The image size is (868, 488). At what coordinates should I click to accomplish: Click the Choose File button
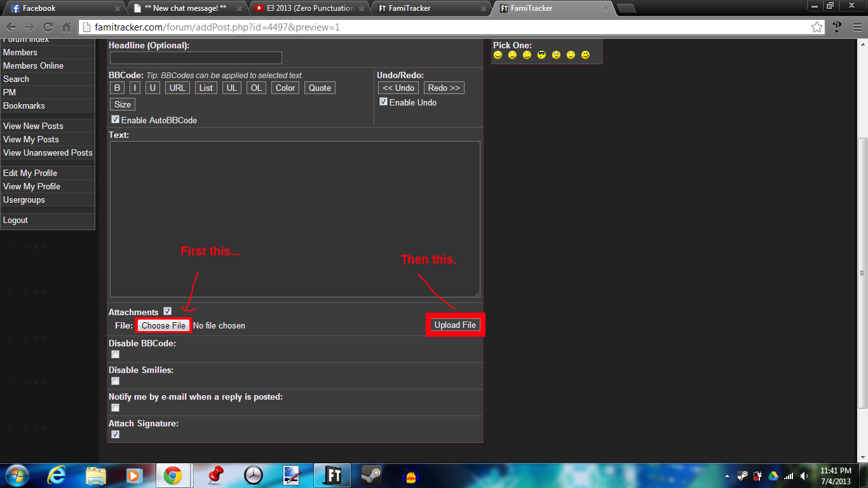click(163, 325)
